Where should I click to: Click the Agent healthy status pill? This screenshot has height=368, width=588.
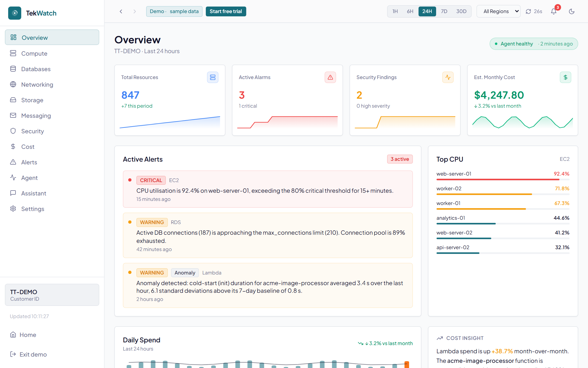[x=534, y=44]
